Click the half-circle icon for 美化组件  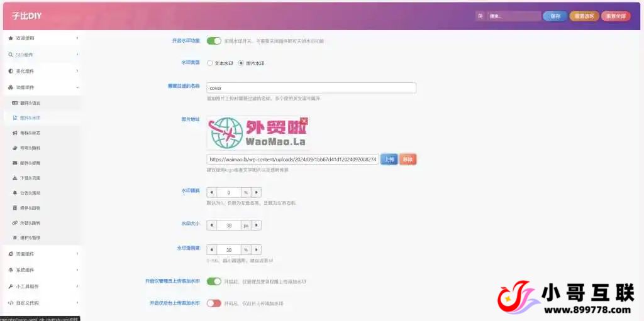click(x=11, y=71)
